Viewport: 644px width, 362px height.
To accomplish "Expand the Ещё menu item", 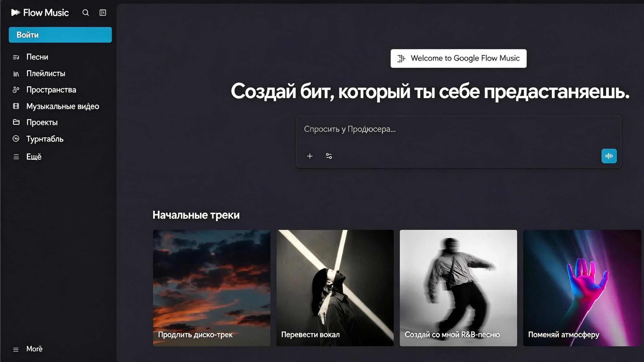I will (x=34, y=157).
